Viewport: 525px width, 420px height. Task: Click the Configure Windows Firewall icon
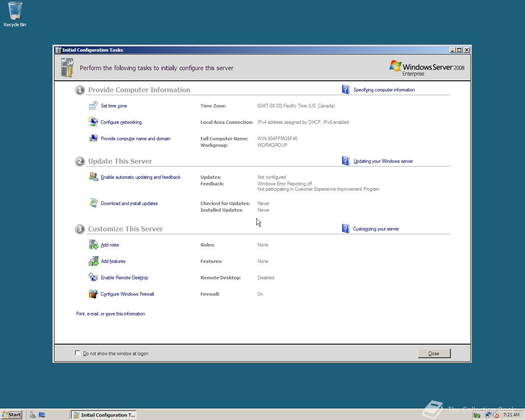[94, 294]
